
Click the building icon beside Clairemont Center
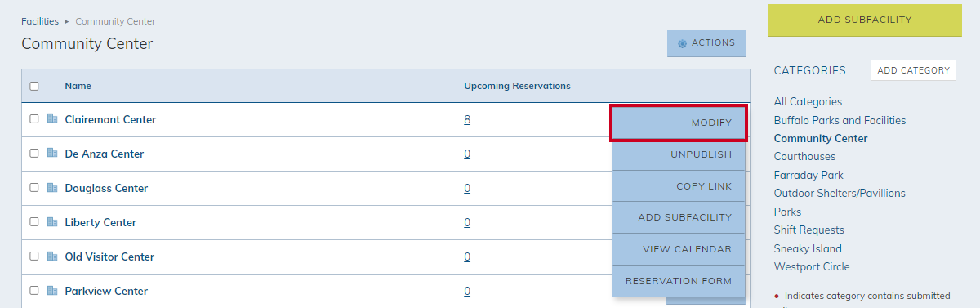[52, 119]
